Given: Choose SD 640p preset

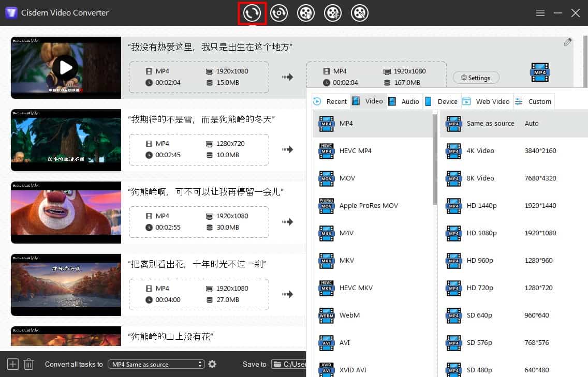Looking at the screenshot, I should point(514,315).
